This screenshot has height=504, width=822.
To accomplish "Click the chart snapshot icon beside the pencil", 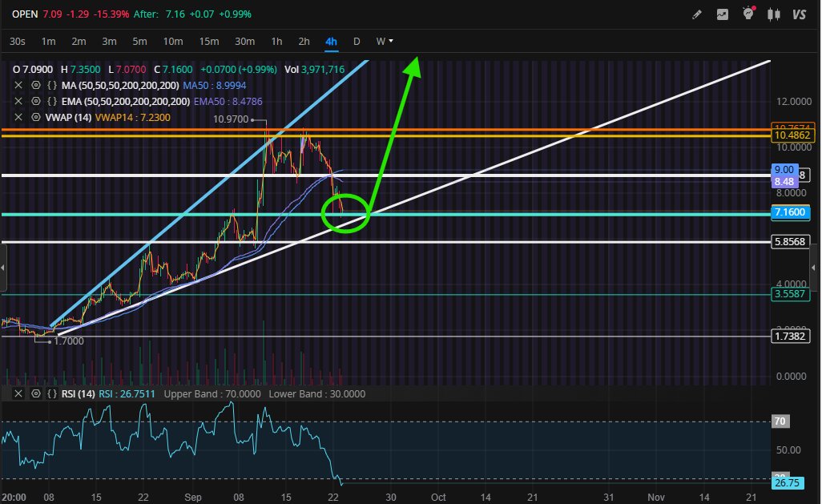I will pos(723,14).
